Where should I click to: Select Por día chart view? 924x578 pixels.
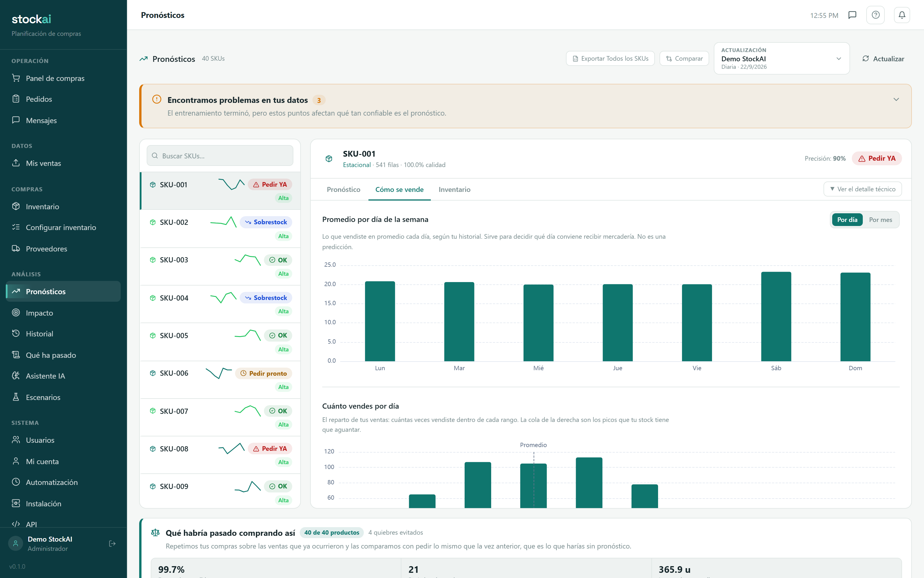pyautogui.click(x=847, y=219)
